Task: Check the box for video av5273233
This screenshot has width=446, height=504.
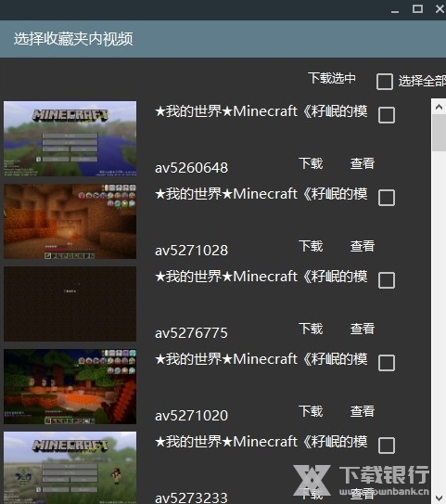Action: click(387, 446)
